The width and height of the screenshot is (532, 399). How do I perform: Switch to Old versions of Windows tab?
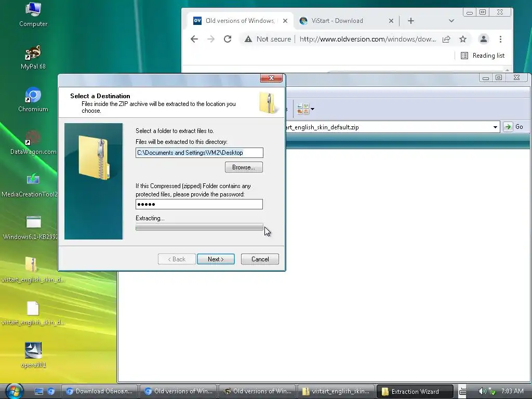click(x=241, y=21)
